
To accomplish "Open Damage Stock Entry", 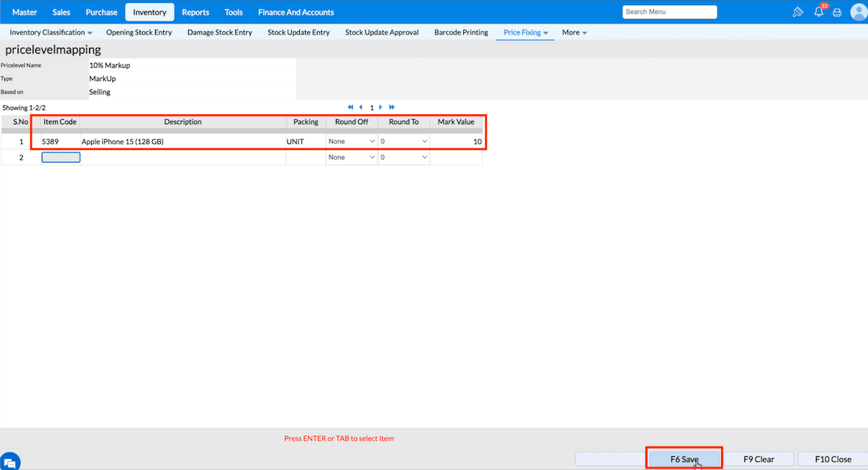I will [220, 32].
